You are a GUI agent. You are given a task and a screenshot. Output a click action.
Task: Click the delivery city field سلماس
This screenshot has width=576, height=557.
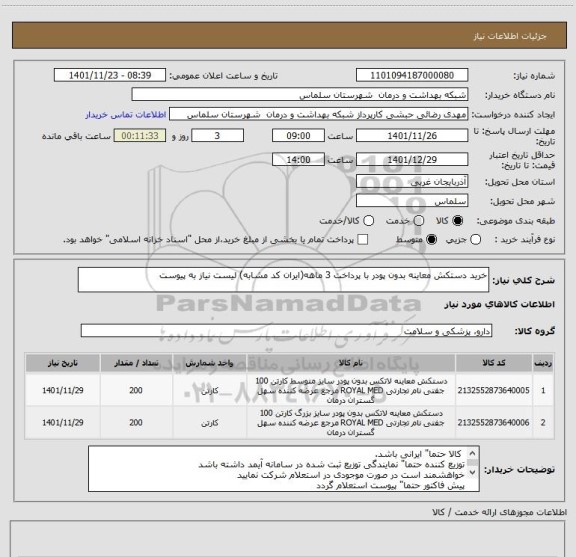412,201
